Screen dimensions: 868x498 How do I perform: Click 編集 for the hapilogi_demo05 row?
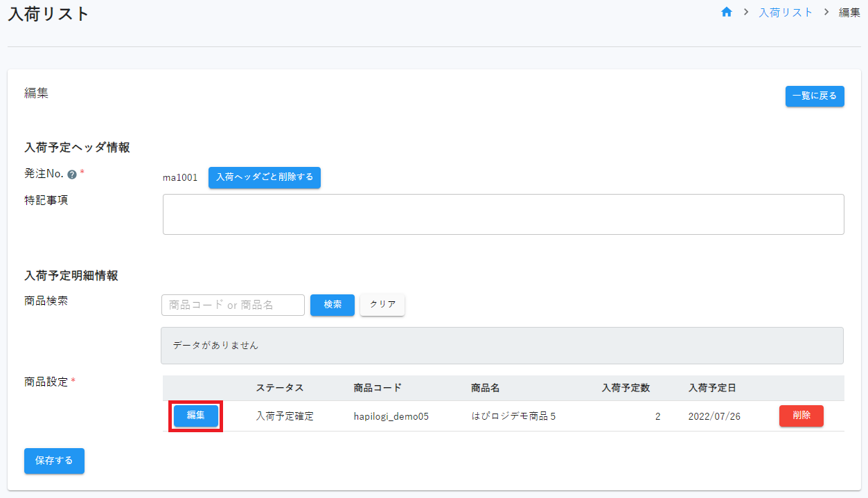point(196,416)
